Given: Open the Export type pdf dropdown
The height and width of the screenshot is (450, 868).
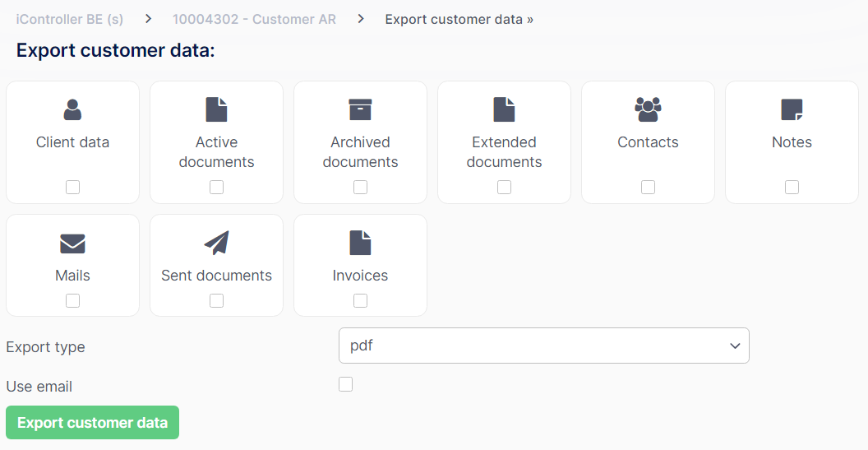Looking at the screenshot, I should 543,346.
